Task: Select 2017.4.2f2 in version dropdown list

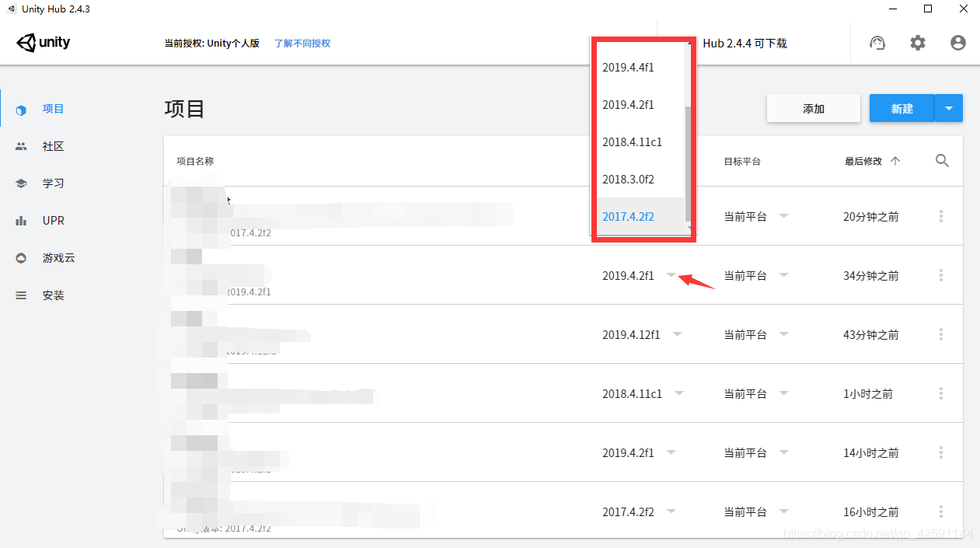Action: [637, 217]
